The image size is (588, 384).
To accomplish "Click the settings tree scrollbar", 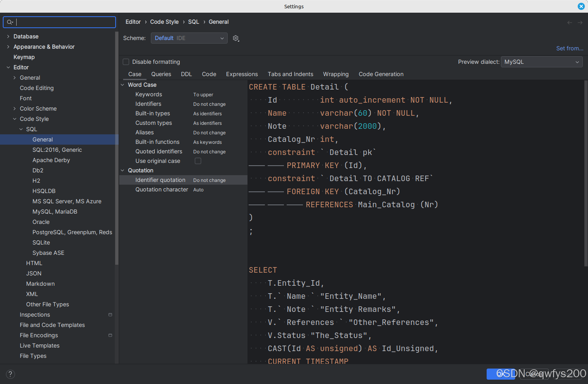I will pos(116,148).
